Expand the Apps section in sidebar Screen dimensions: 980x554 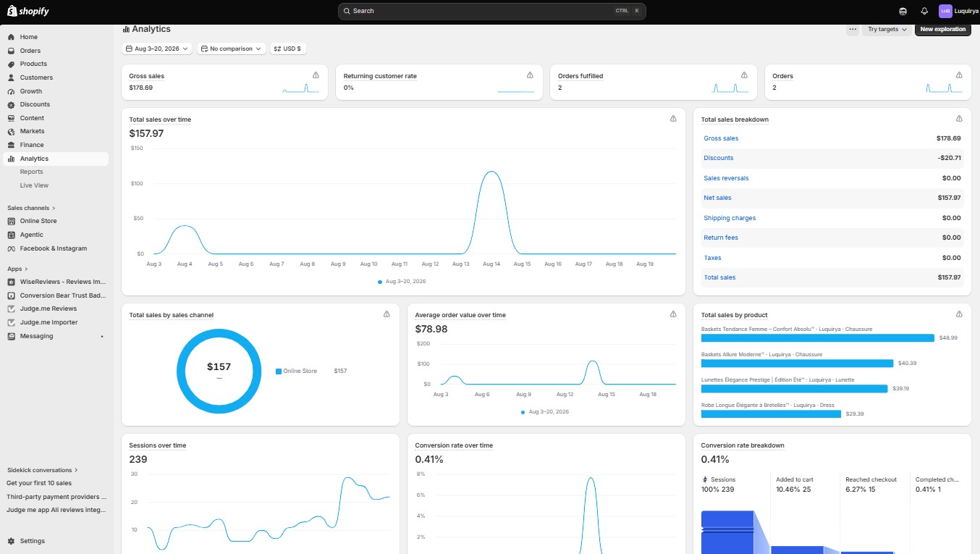pyautogui.click(x=17, y=269)
